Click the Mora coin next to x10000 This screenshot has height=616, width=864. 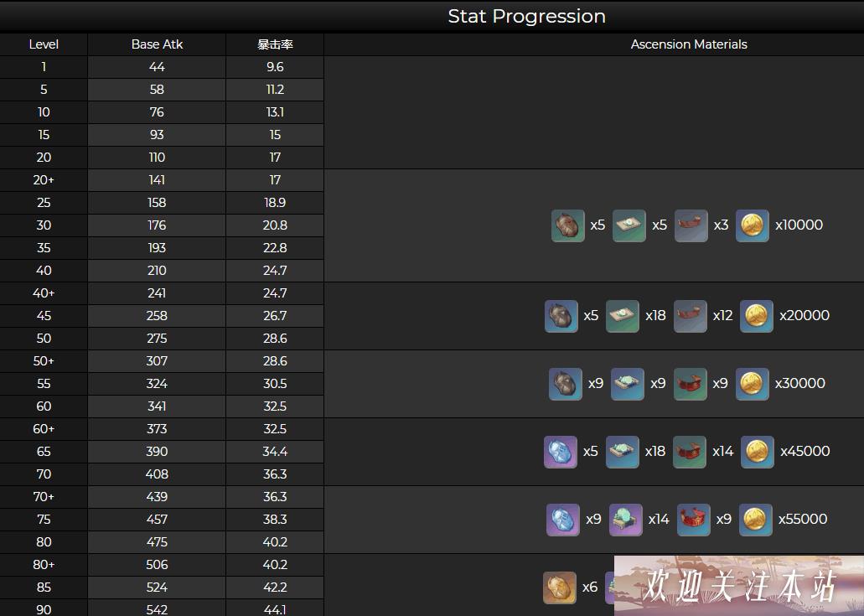coord(753,225)
